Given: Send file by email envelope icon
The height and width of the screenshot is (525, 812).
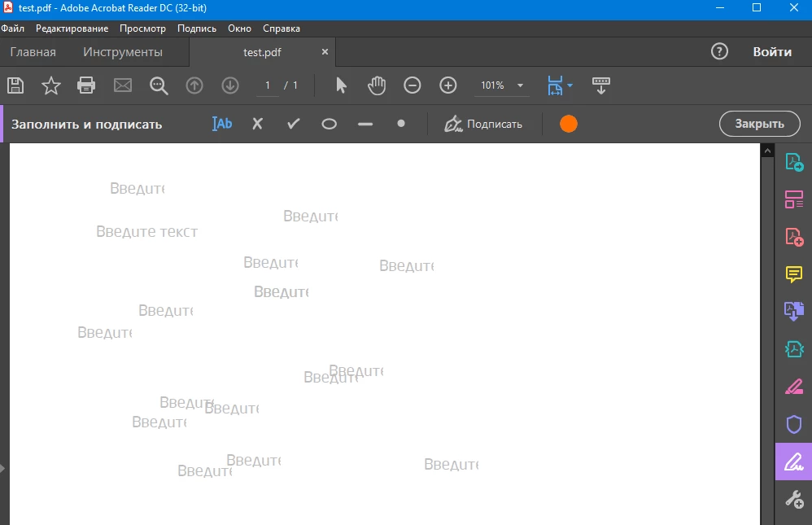Looking at the screenshot, I should pyautogui.click(x=123, y=85).
